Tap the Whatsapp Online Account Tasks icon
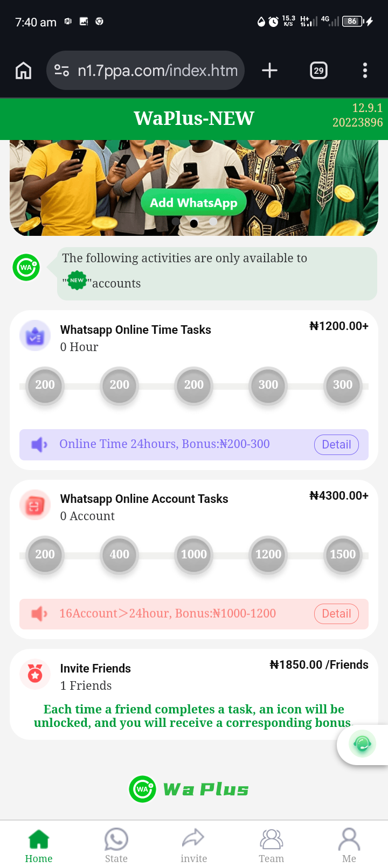The width and height of the screenshot is (388, 868). click(35, 506)
